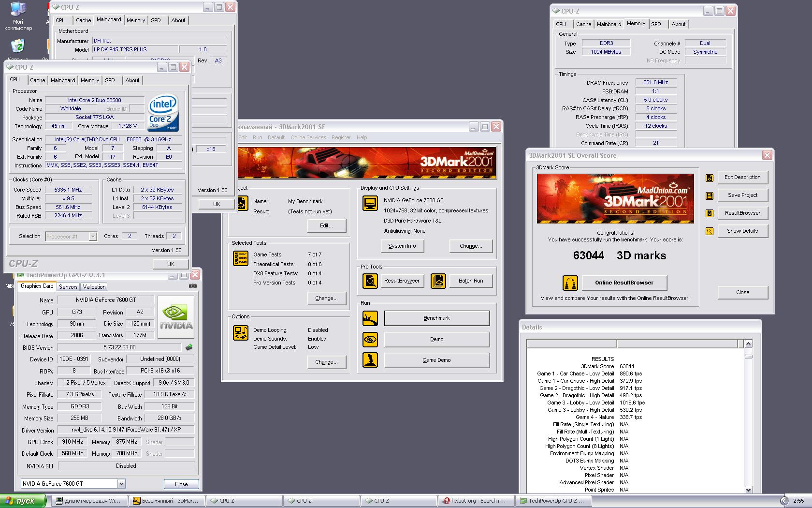Click the Details list scroll up arrow
Image resolution: width=812 pixels, height=508 pixels.
748,344
